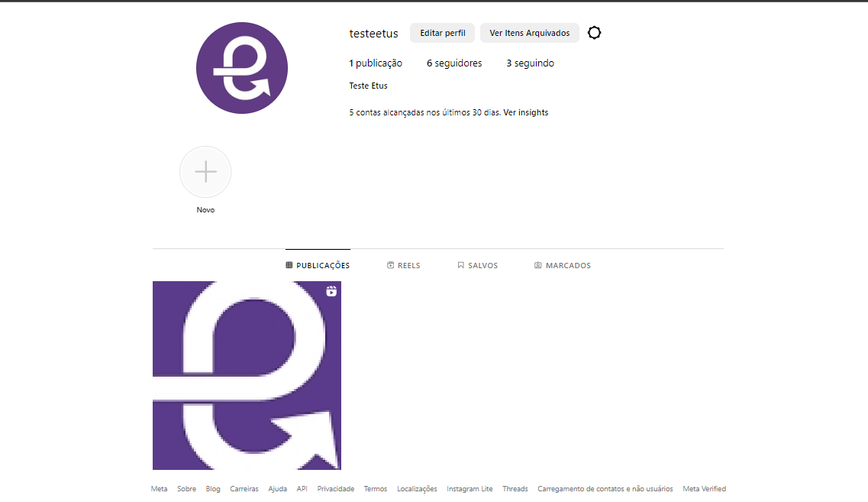
Task: Switch to the REELS tab
Action: pyautogui.click(x=404, y=265)
